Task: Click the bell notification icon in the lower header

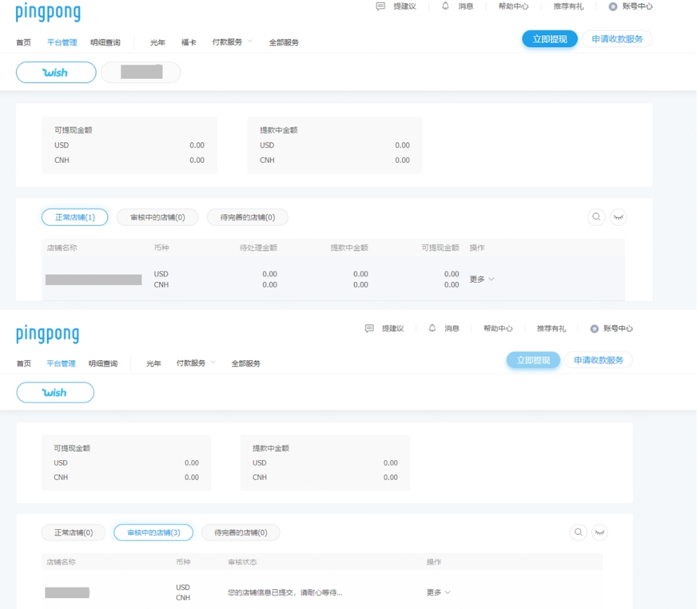Action: (x=432, y=328)
